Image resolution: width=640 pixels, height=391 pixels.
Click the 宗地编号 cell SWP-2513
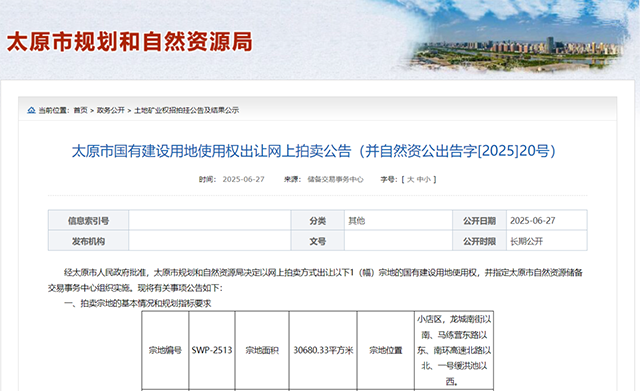(212, 350)
